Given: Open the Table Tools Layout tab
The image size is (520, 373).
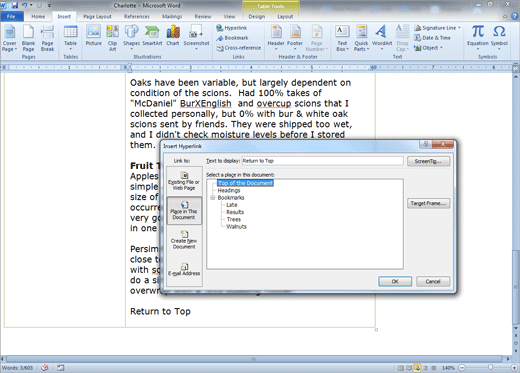Looking at the screenshot, I should pyautogui.click(x=285, y=16).
